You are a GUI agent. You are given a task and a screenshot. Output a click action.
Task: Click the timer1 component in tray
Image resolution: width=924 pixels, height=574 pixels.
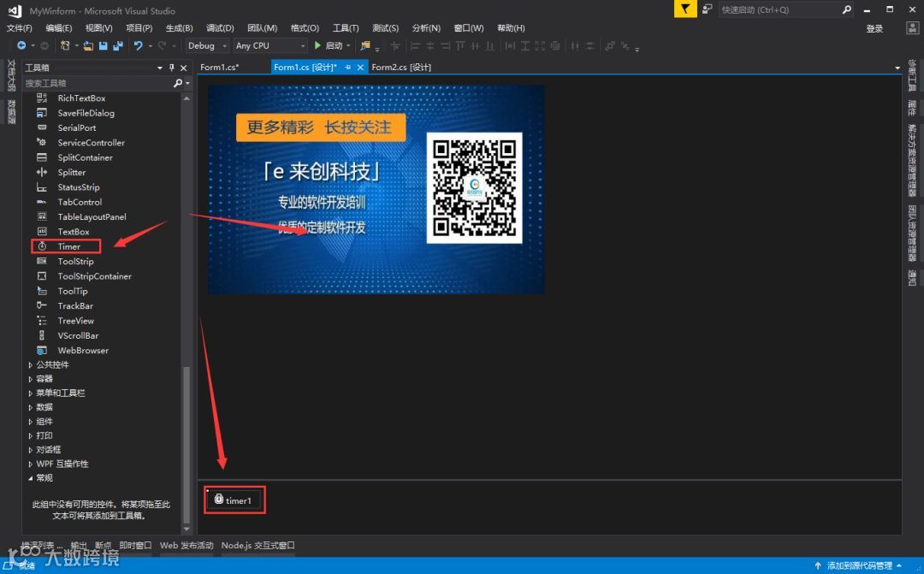[234, 500]
